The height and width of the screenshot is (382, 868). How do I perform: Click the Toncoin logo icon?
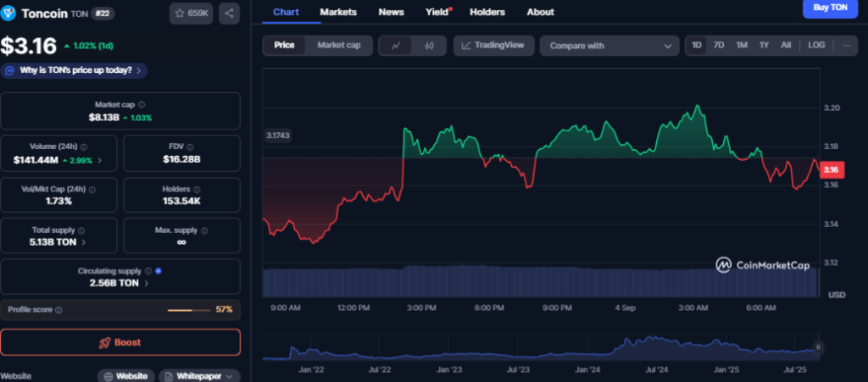pyautogui.click(x=8, y=14)
